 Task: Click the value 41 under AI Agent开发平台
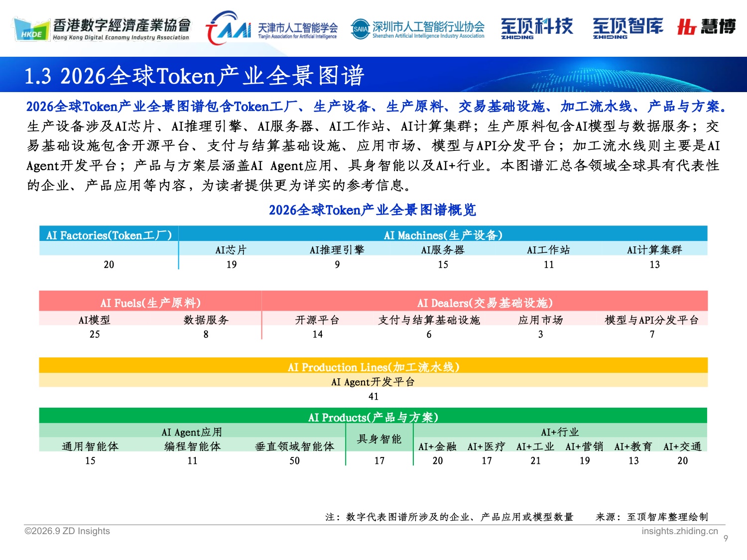click(373, 397)
